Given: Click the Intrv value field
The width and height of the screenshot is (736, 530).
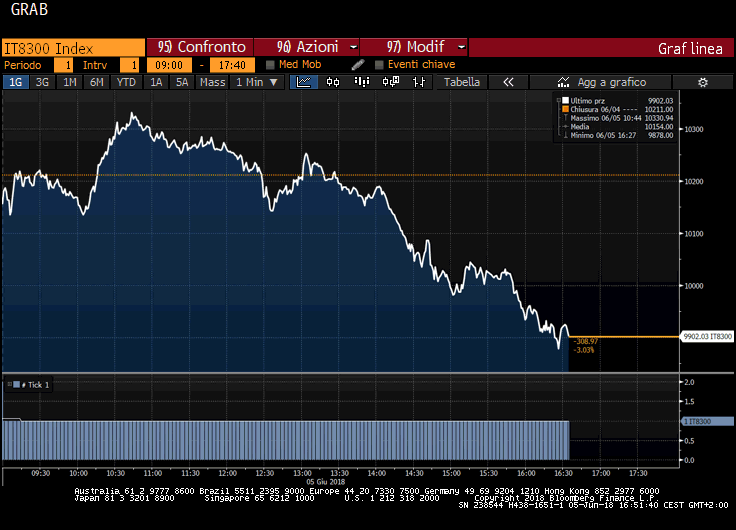Looking at the screenshot, I should 129,65.
